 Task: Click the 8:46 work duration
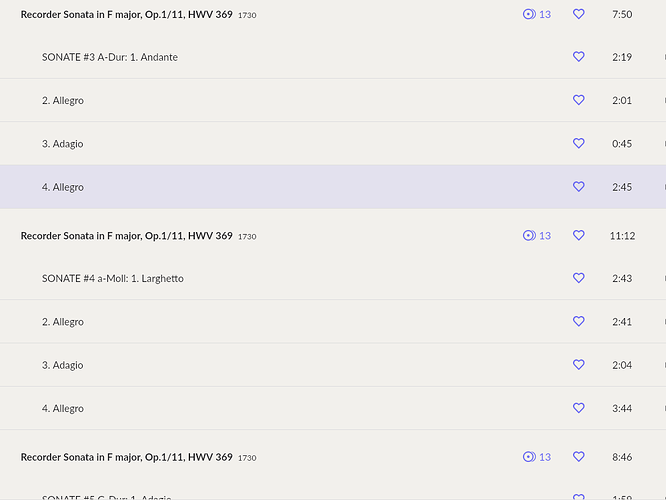tap(622, 457)
